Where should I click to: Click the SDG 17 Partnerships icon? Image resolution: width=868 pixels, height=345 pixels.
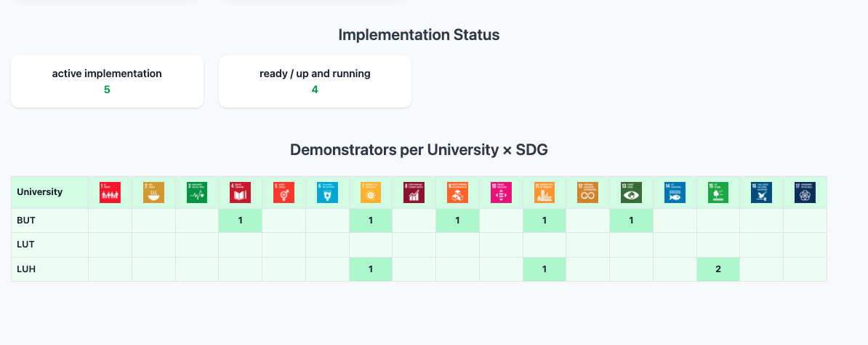click(x=805, y=192)
